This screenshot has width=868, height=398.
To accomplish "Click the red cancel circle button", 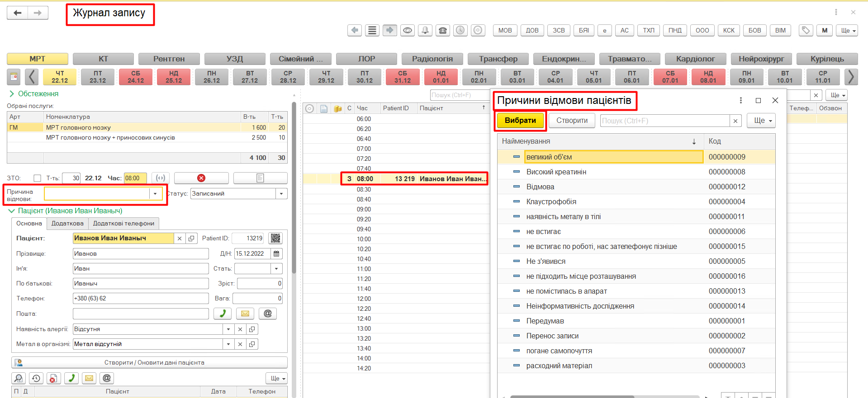I will (201, 178).
